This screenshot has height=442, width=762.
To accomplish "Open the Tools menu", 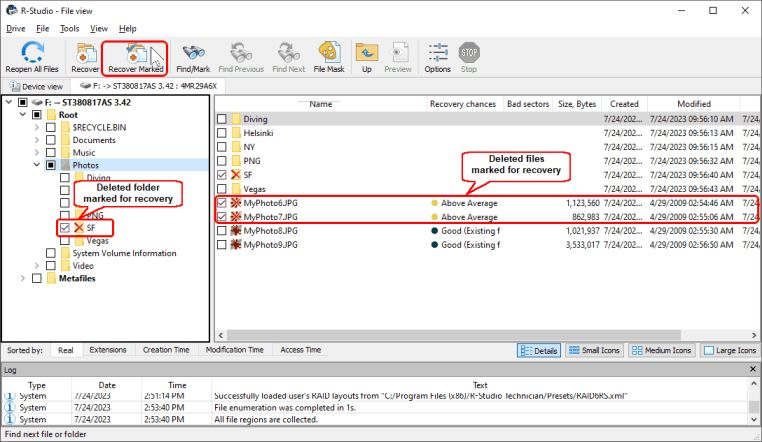I will 69,29.
